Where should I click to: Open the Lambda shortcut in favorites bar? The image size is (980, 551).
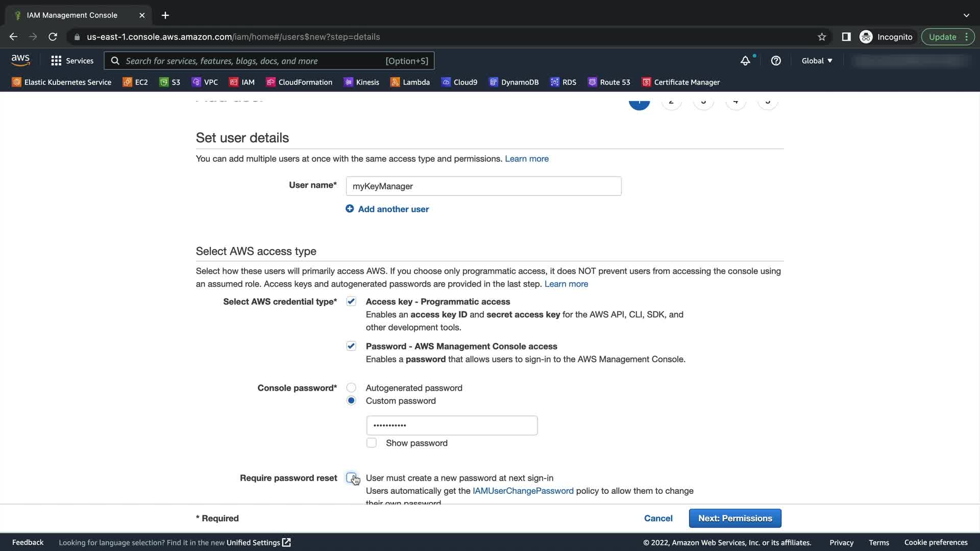click(410, 82)
